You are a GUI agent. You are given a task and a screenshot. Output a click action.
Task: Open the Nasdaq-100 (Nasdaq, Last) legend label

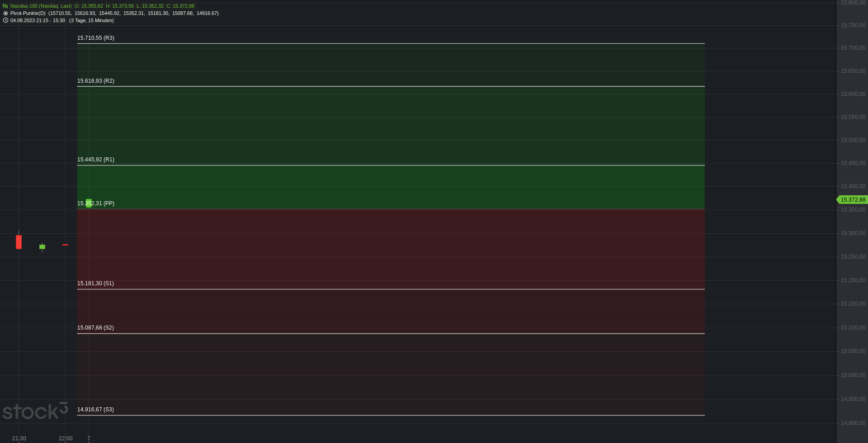[41, 6]
